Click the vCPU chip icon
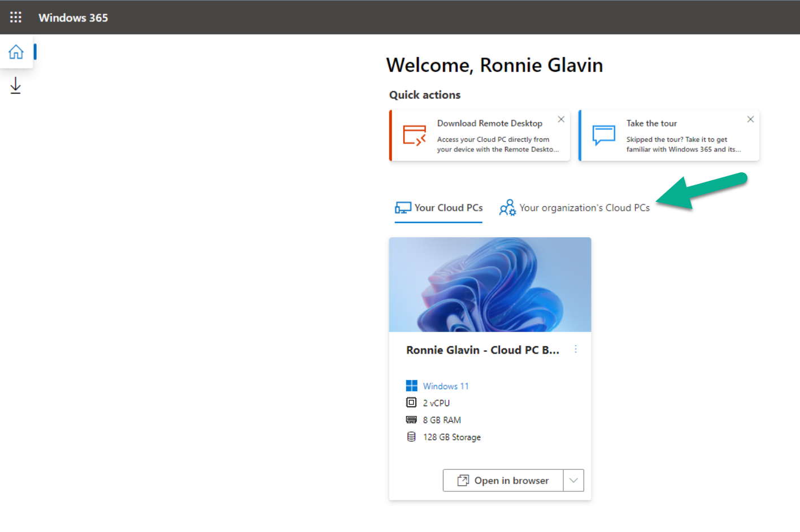800x532 pixels. click(411, 403)
